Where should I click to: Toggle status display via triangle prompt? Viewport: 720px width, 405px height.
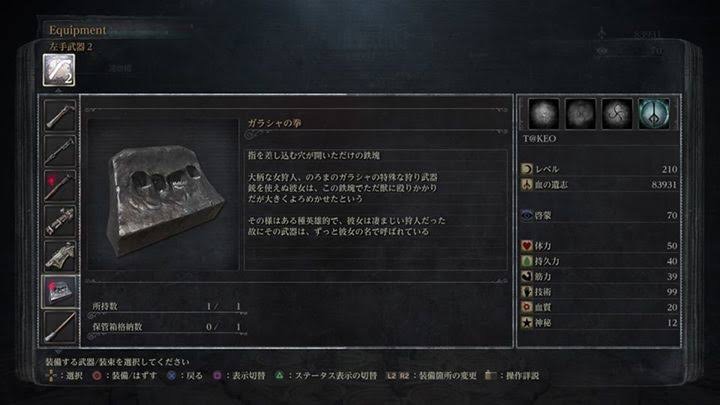coord(326,376)
